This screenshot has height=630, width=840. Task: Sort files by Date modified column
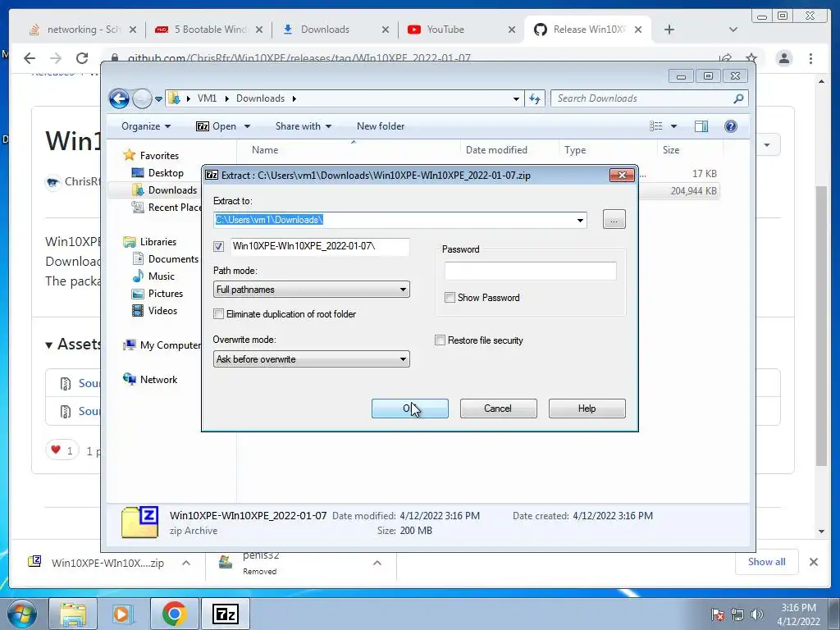509,150
